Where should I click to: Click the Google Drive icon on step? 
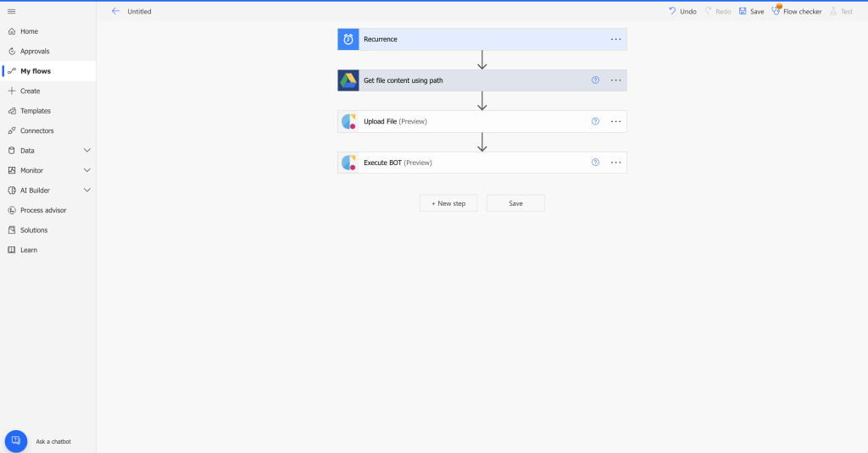tap(348, 80)
